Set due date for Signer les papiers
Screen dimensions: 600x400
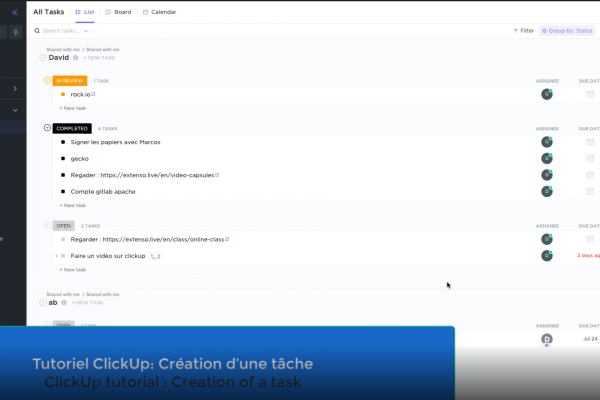tap(590, 142)
